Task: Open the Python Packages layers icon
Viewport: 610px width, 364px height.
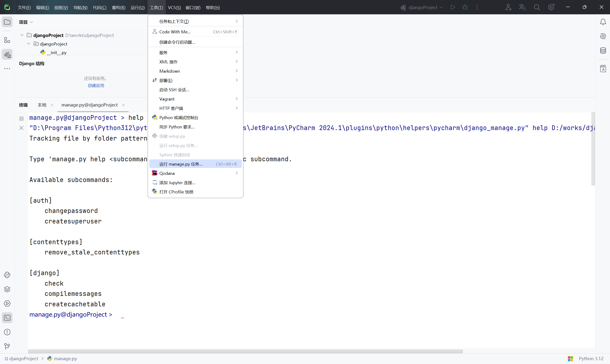Action: pyautogui.click(x=7, y=289)
